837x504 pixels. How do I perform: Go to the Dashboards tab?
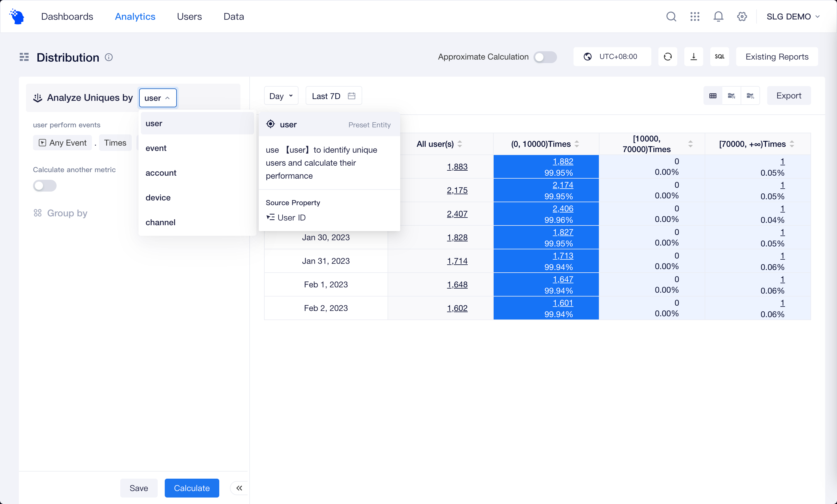click(x=67, y=16)
